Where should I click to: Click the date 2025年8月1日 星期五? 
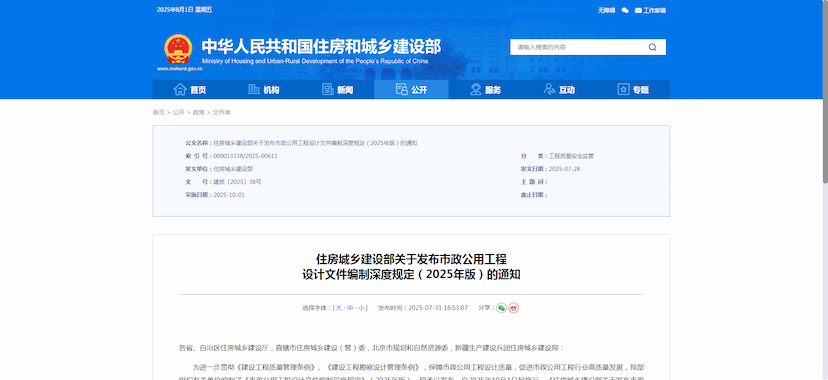(x=184, y=10)
